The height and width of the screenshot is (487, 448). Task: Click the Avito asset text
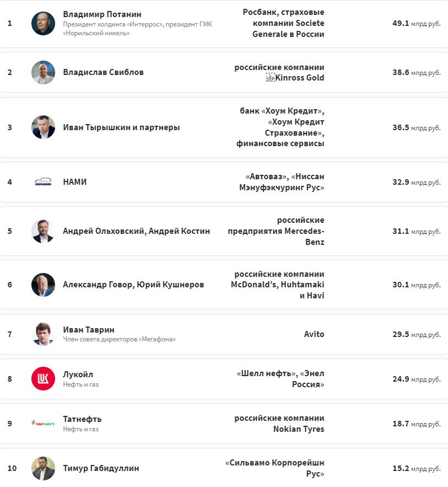314,334
